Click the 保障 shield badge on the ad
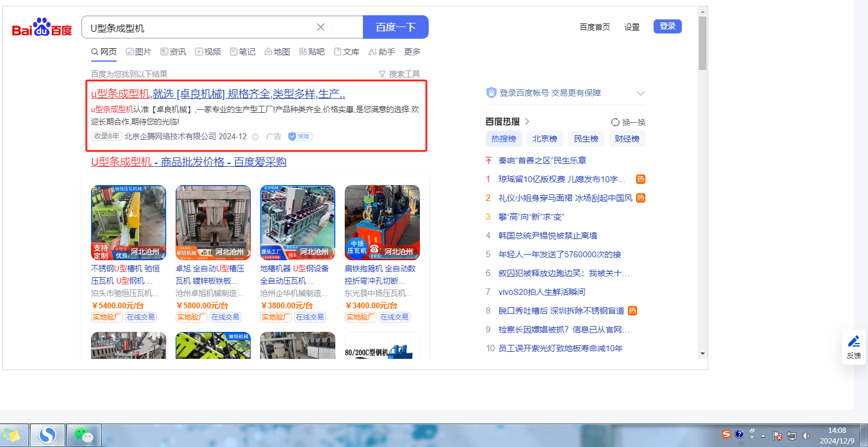The height and width of the screenshot is (447, 868). 300,136
